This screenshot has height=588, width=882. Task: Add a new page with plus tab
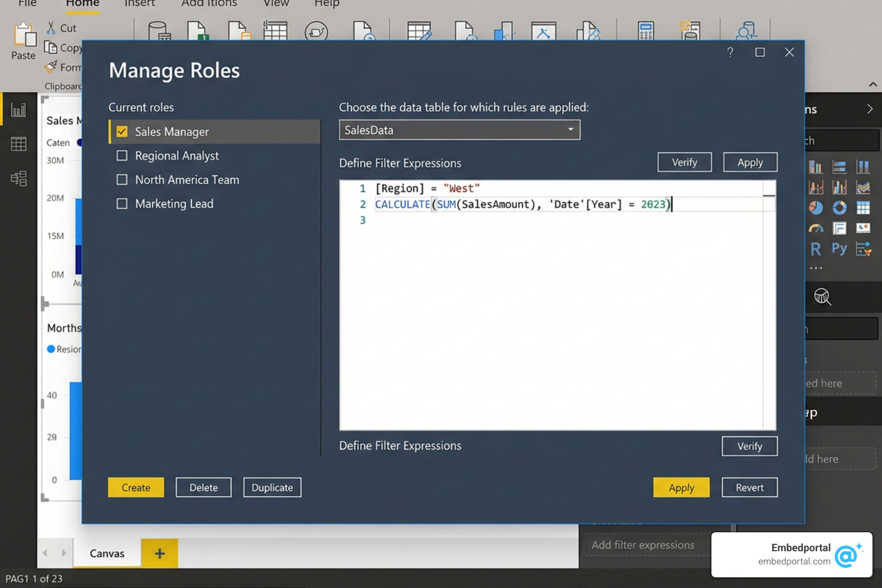(160, 554)
